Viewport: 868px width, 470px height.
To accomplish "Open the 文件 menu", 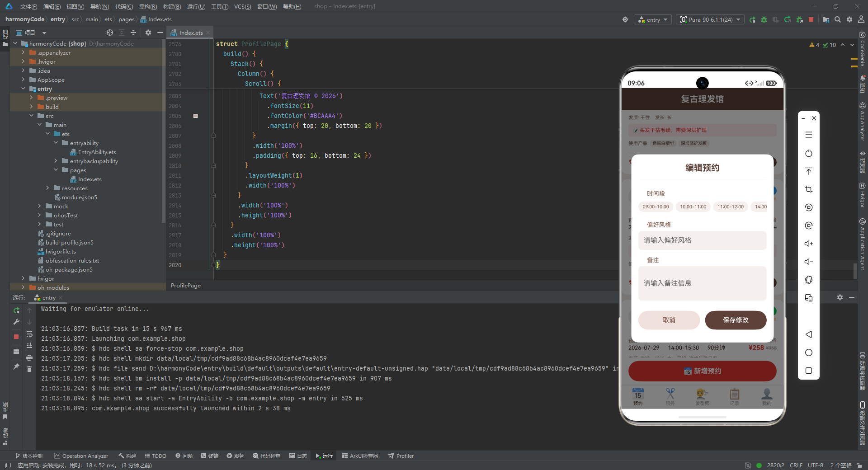I will pos(28,6).
